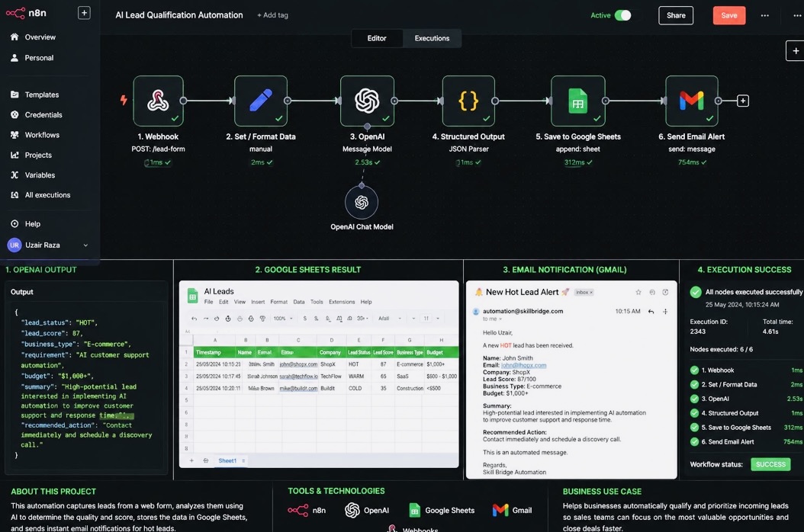Click the 3. OpenAI execution row
Viewport: 804px width, 532px height.
(x=747, y=399)
